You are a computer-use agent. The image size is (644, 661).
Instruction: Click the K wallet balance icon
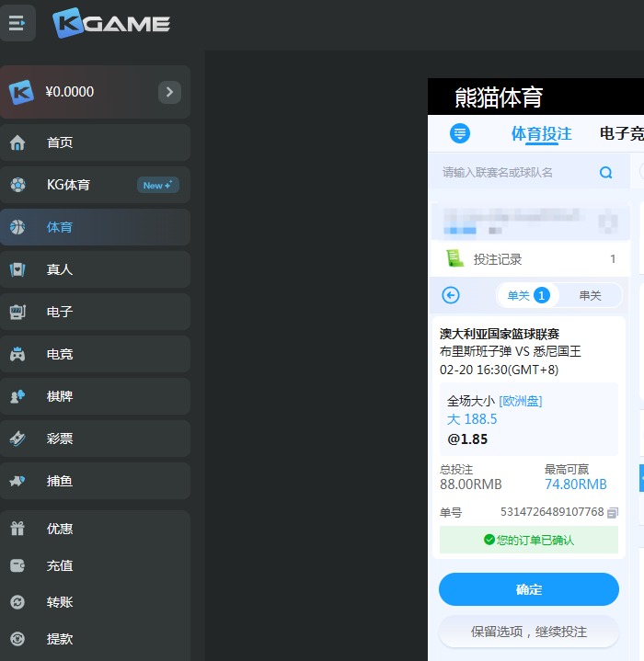coord(21,92)
